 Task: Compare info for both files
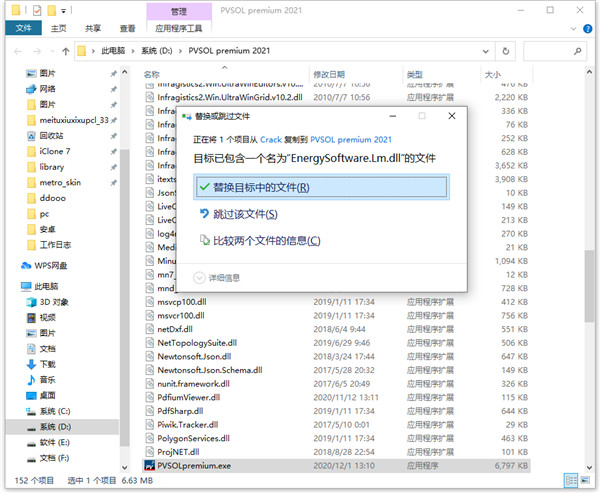(x=260, y=240)
